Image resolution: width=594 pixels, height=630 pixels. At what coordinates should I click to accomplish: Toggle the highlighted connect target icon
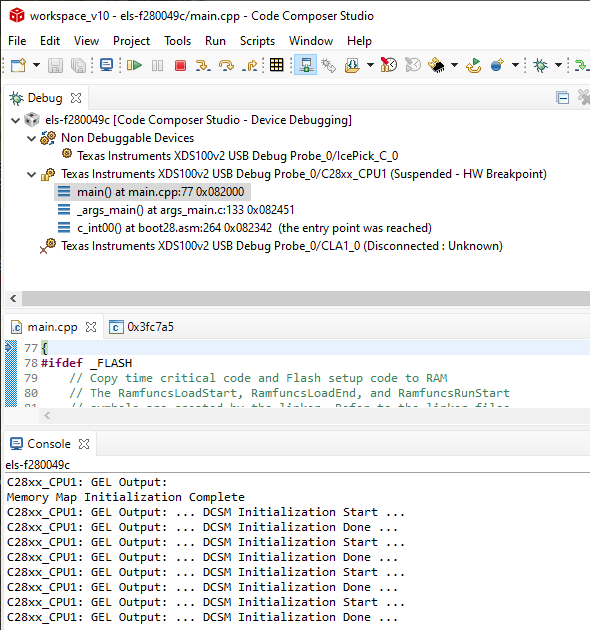click(x=305, y=65)
